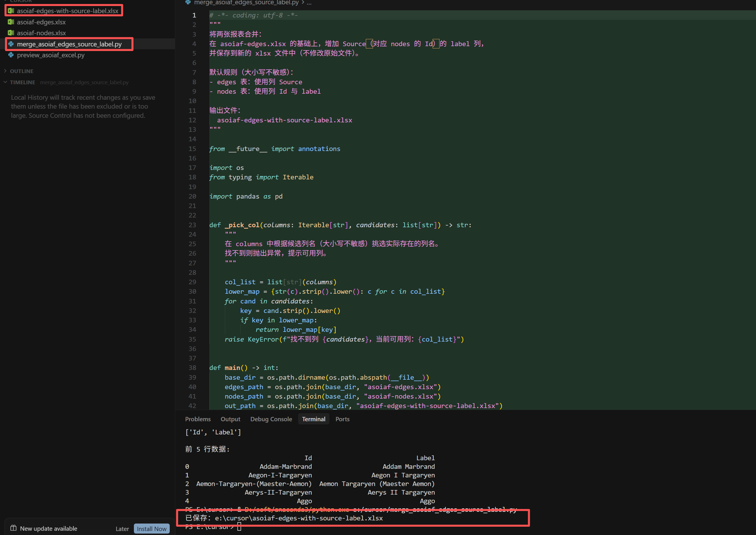
Task: Click saved path line in terminal
Action: pyautogui.click(x=284, y=518)
